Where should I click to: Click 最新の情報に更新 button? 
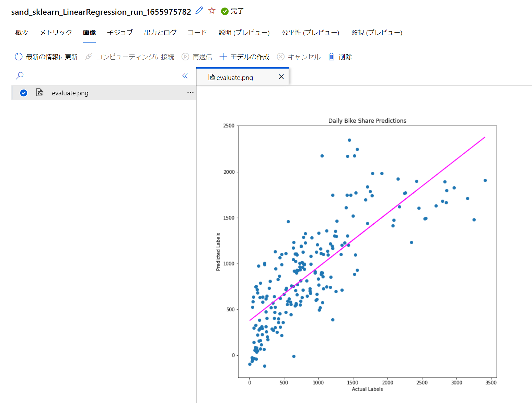46,57
